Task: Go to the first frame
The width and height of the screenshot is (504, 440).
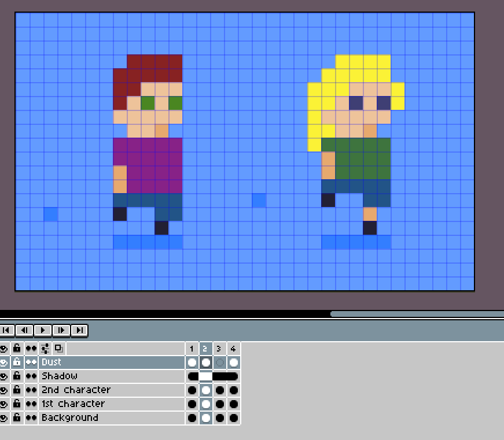Action: [x=6, y=330]
